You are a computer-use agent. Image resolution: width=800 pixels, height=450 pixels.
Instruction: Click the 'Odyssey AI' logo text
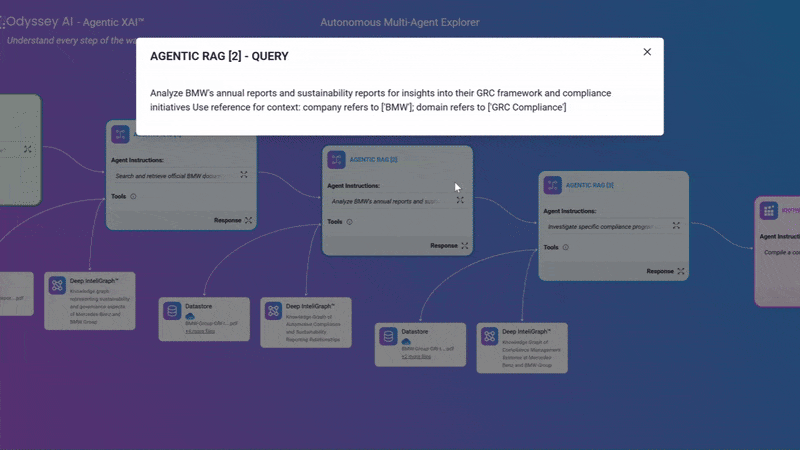click(40, 21)
